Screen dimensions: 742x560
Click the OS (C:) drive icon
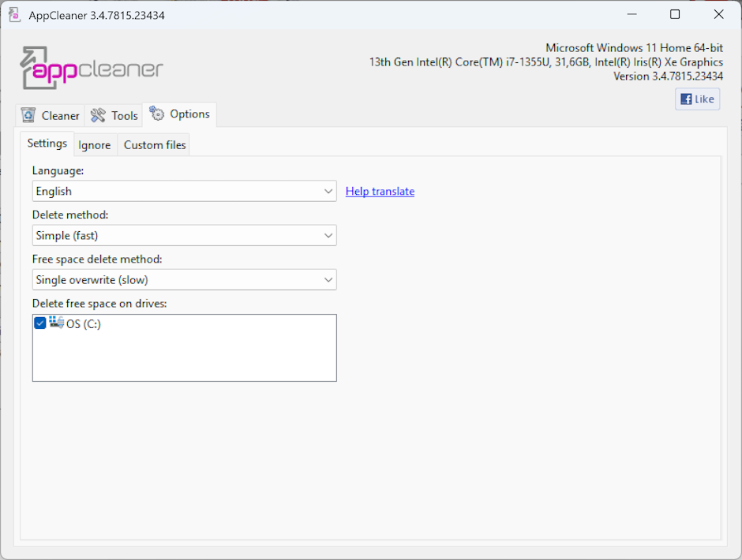click(56, 323)
